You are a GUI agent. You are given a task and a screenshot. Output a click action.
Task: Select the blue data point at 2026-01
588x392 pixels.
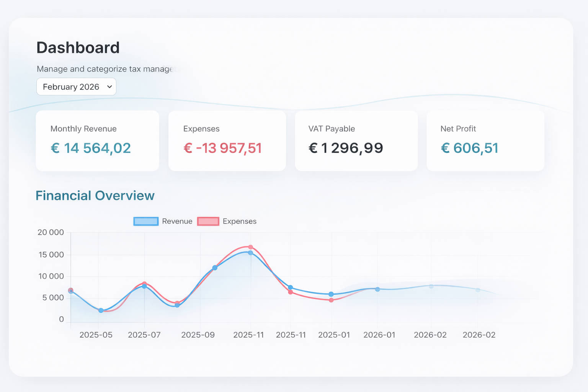point(377,289)
